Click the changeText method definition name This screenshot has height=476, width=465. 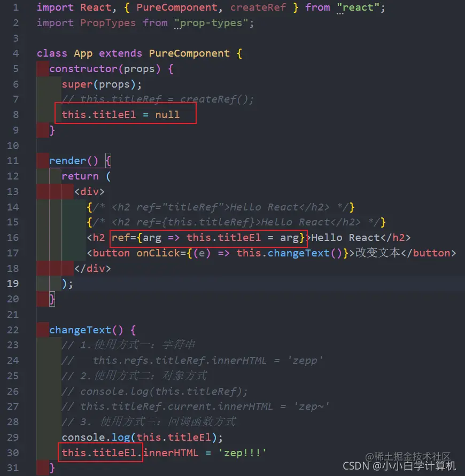[80, 330]
